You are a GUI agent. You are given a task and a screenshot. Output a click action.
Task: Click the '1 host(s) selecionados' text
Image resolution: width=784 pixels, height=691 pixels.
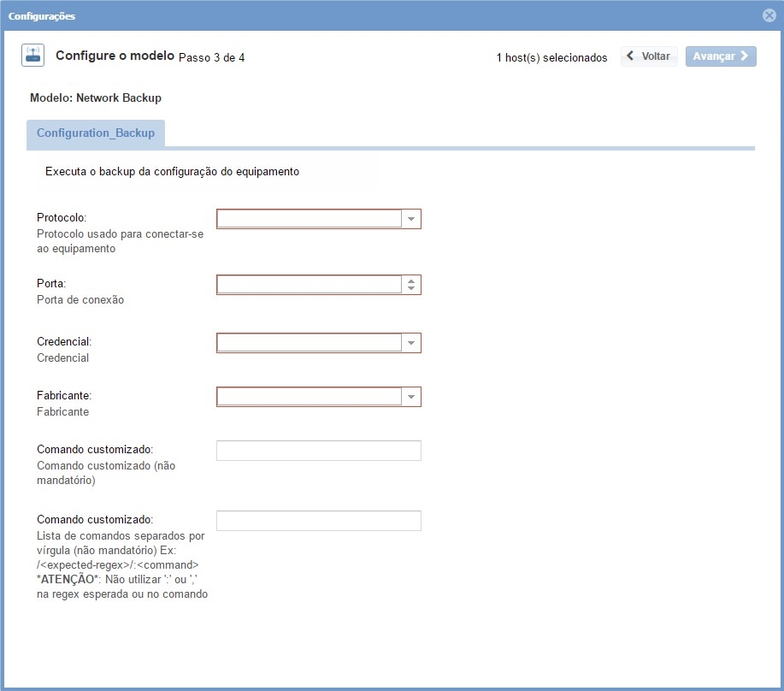[x=551, y=57]
